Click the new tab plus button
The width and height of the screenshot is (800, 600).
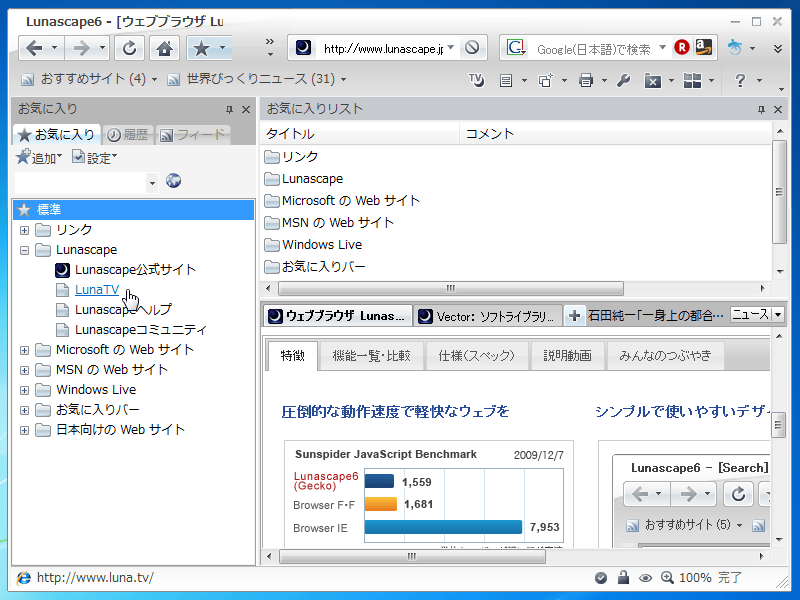pos(574,316)
